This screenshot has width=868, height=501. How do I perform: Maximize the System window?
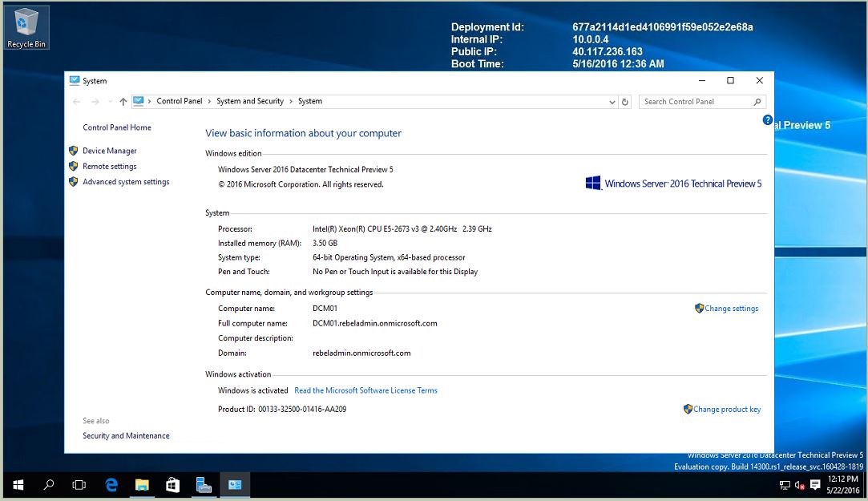click(x=731, y=81)
